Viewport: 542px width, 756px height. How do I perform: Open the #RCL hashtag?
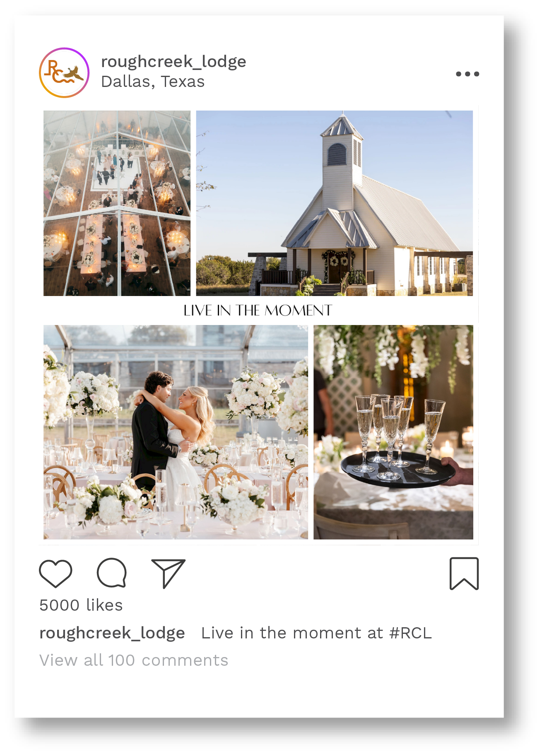410,633
